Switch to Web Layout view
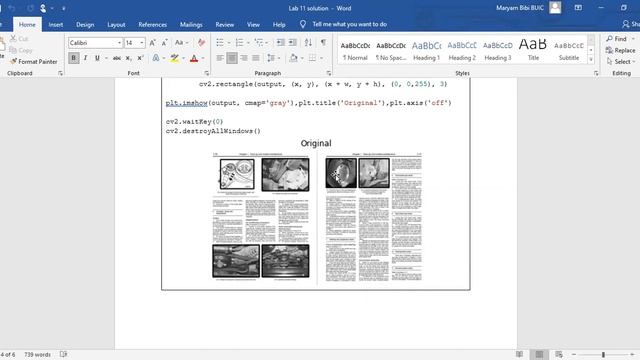Screen dimensions: 640x360 point(559,354)
